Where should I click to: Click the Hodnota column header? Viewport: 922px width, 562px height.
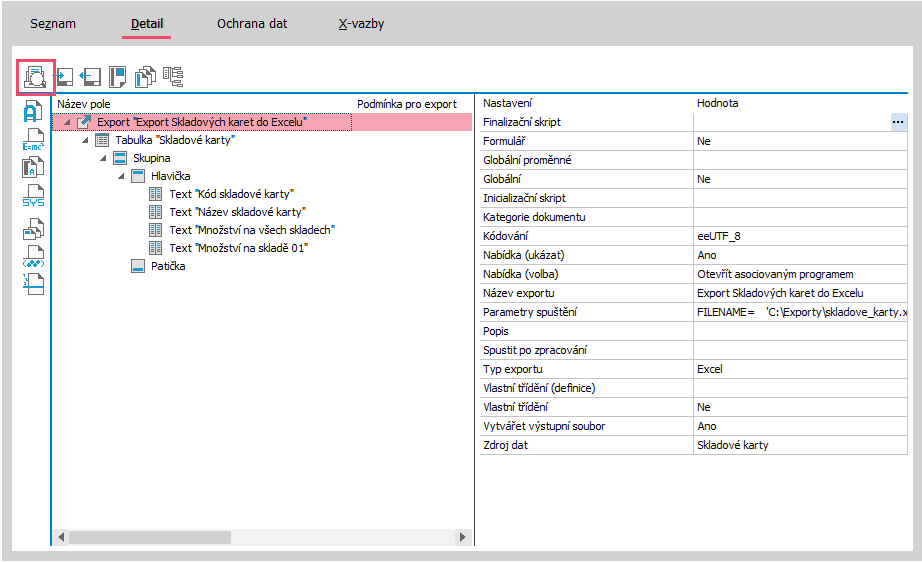click(x=717, y=103)
